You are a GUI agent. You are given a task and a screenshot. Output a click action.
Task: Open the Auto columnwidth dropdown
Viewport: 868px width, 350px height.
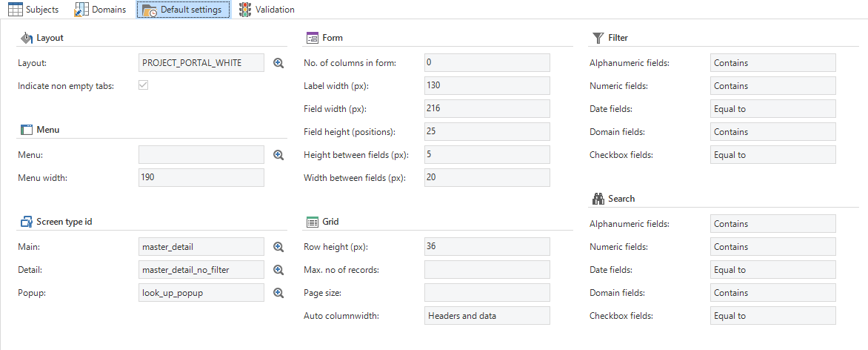(x=487, y=316)
